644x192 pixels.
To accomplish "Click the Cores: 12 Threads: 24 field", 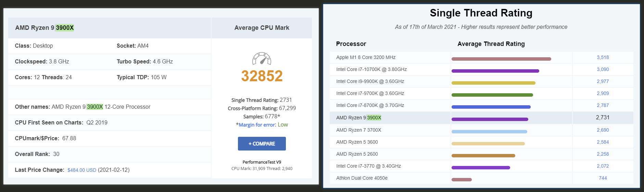I will tap(43, 77).
